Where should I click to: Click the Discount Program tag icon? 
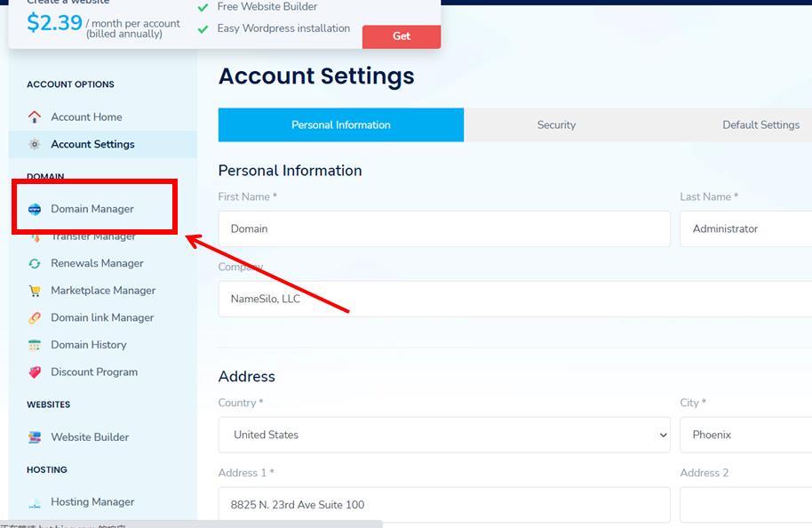(34, 372)
